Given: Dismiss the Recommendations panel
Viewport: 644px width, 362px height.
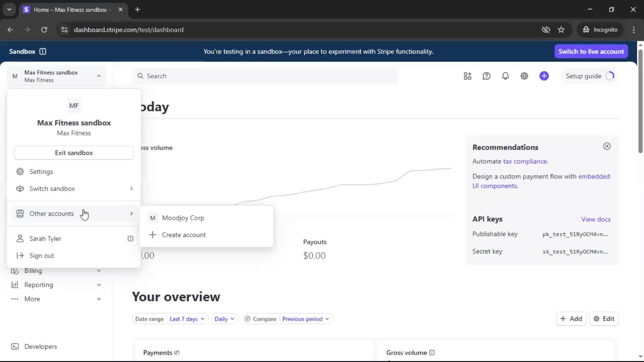Looking at the screenshot, I should coord(606,146).
